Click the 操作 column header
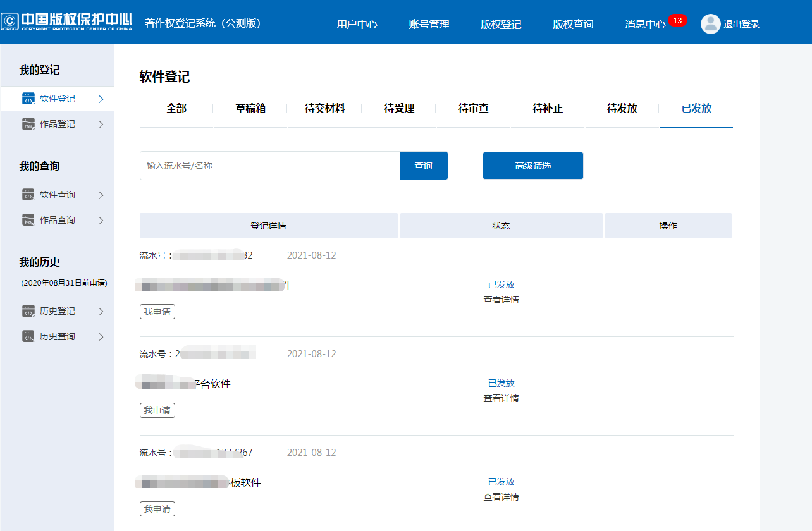The width and height of the screenshot is (812, 531). (668, 226)
